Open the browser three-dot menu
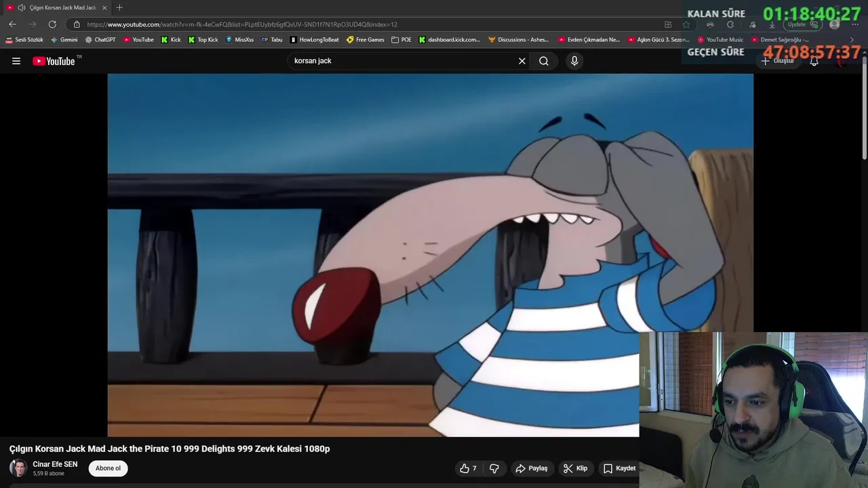868x488 pixels. click(x=855, y=24)
